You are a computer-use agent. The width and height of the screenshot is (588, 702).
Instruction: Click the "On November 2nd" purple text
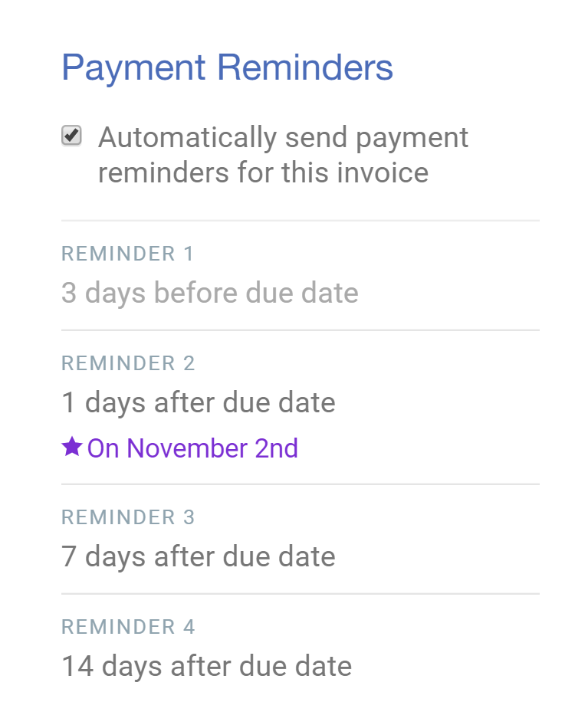(192, 448)
